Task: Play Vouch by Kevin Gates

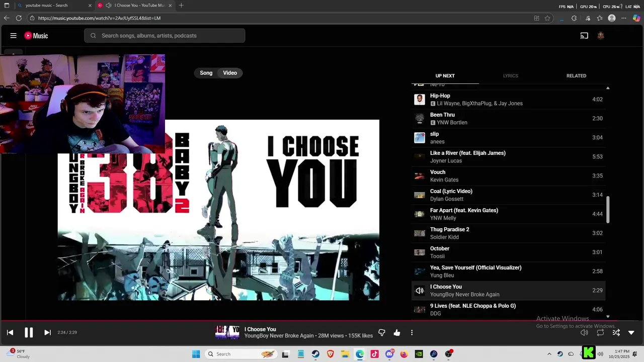Action: coord(509,176)
